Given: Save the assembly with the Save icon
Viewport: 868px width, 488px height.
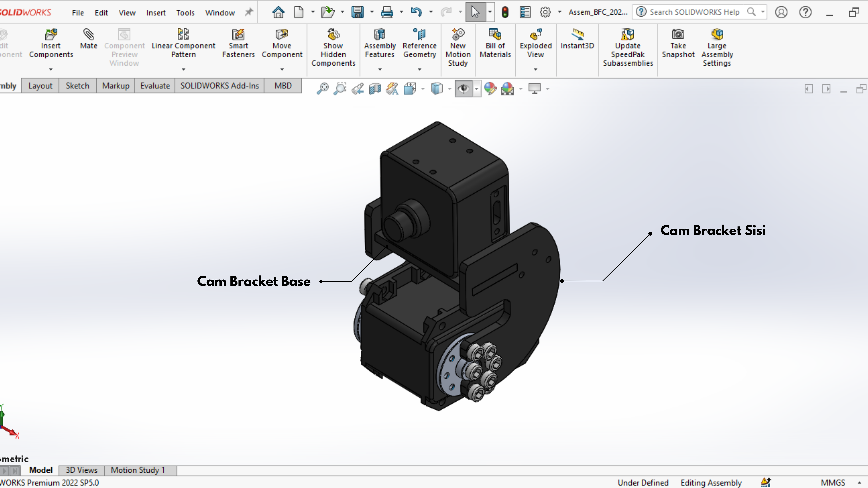Looking at the screenshot, I should coord(357,12).
